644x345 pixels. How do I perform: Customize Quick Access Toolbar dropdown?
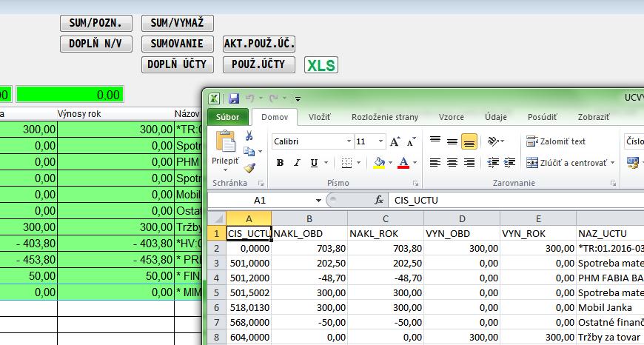click(x=298, y=99)
